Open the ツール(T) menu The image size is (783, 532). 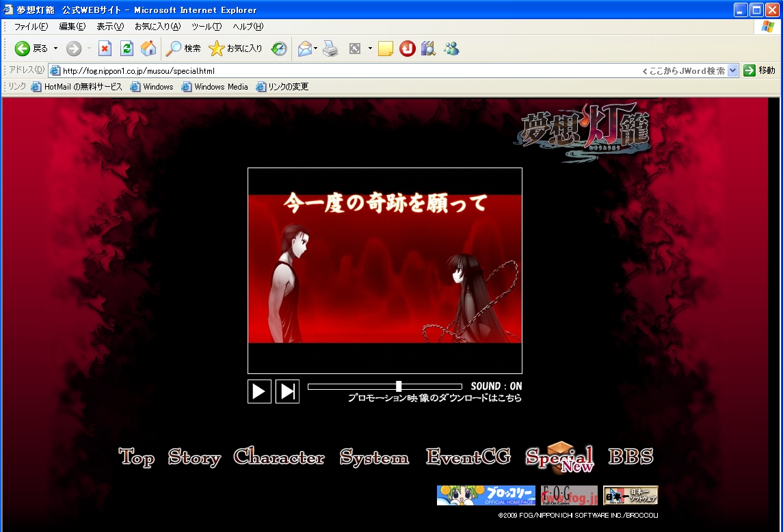[207, 27]
